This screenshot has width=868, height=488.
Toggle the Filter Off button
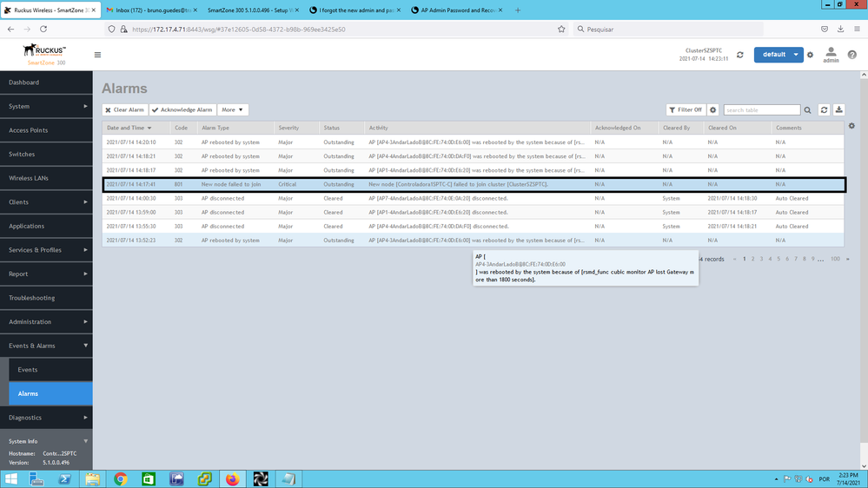click(x=686, y=110)
